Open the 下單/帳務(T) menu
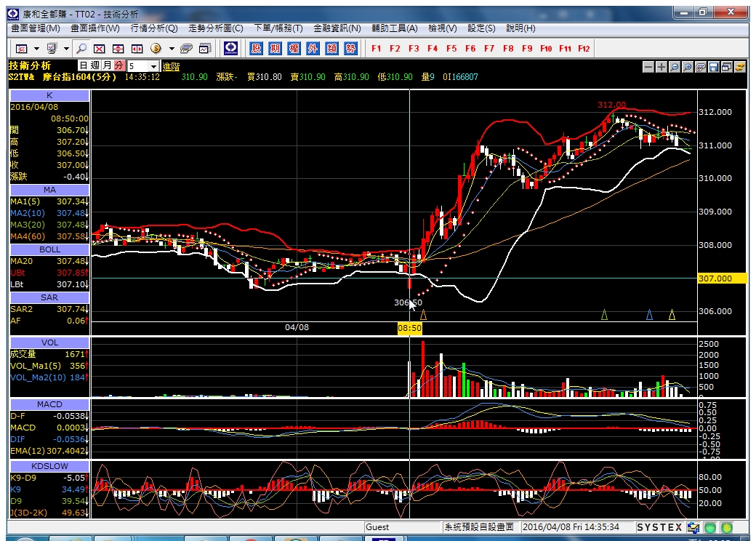The height and width of the screenshot is (541, 756). [x=278, y=28]
